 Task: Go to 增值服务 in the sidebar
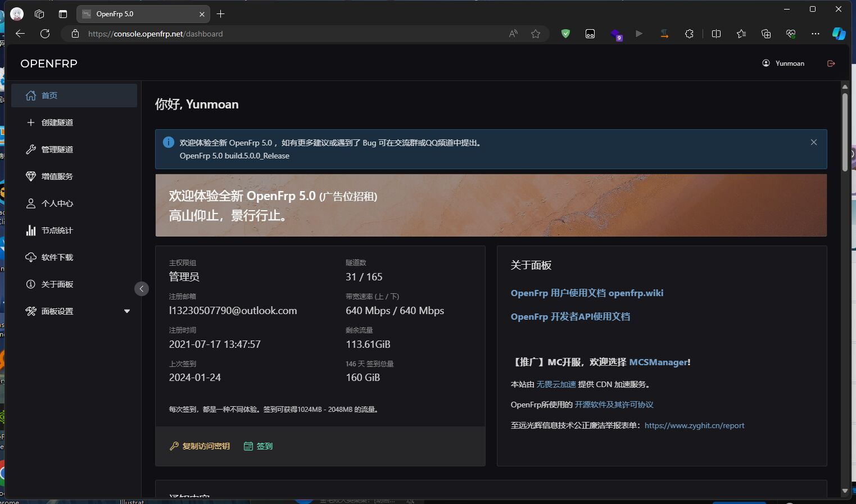74,176
